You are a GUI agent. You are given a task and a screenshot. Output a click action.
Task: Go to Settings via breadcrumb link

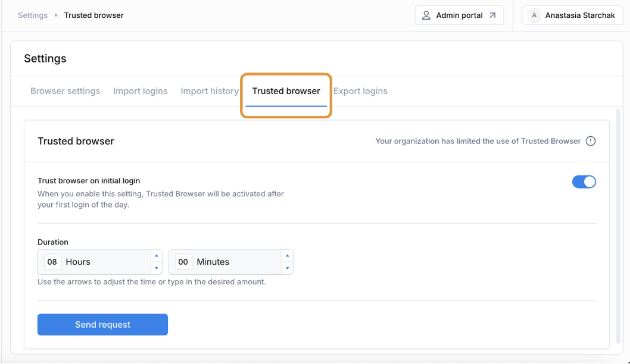[x=33, y=15]
